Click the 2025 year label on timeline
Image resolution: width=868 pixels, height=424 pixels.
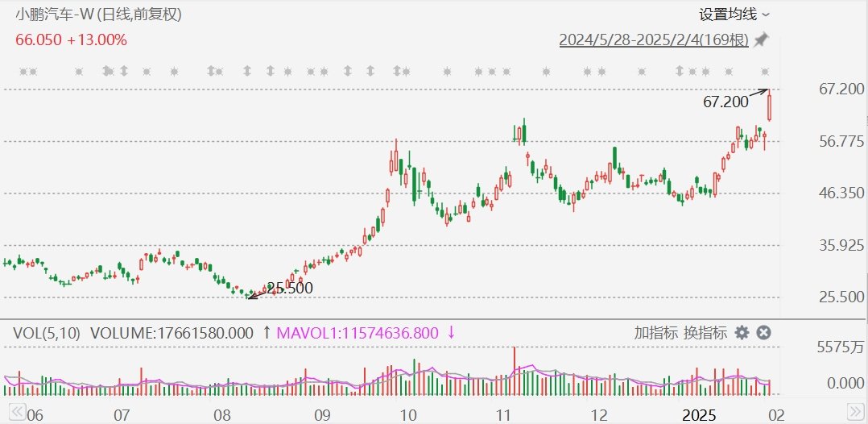699,414
